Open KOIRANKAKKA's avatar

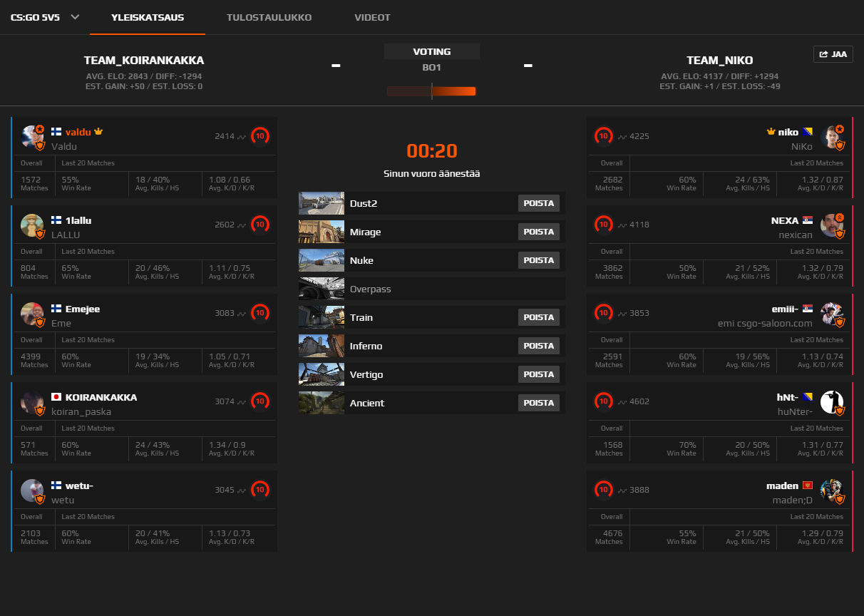coord(33,402)
